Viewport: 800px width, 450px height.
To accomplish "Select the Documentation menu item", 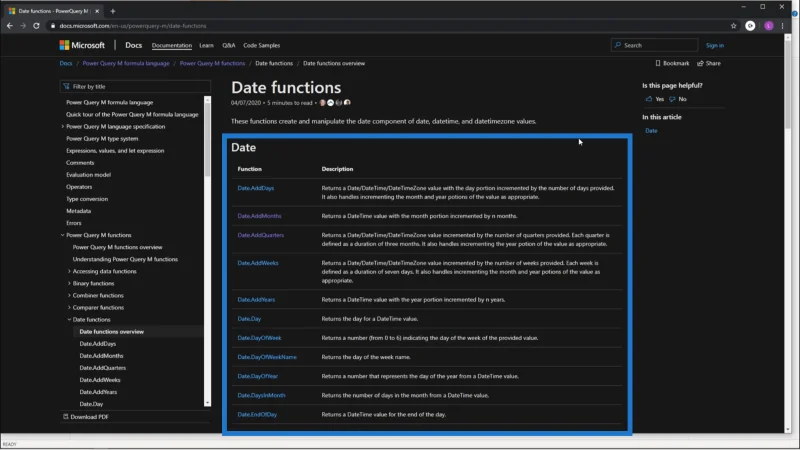I will 171,45.
